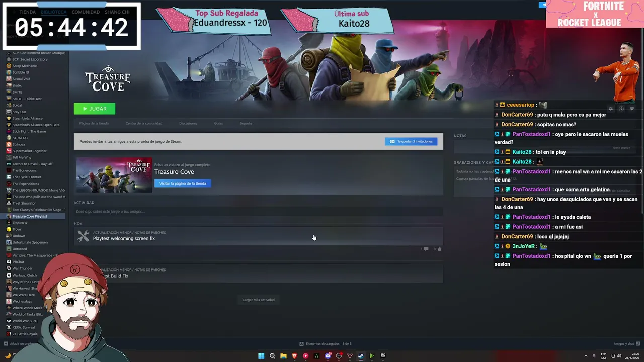Click 'Te quedan 3 invitaciones' button
This screenshot has width=644, height=362.
[411, 141]
